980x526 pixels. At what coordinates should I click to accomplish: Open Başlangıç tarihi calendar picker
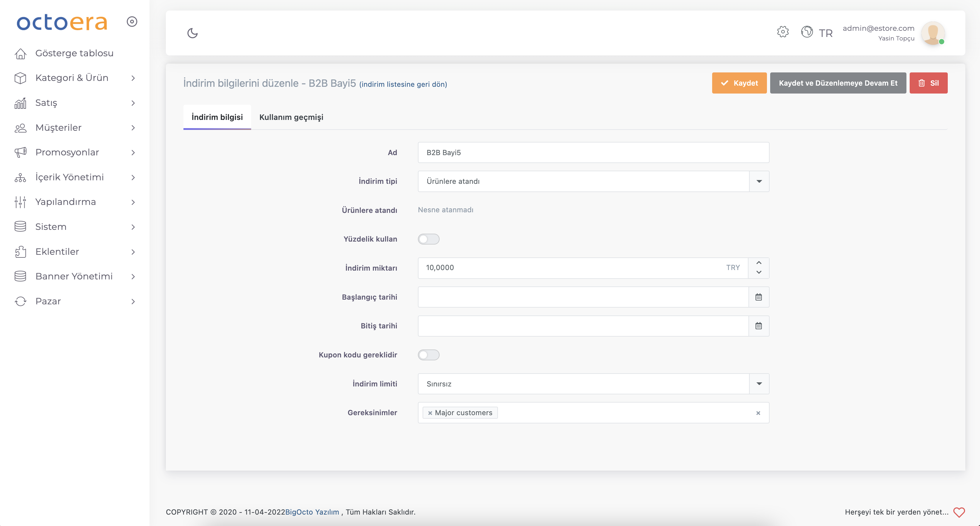point(758,297)
